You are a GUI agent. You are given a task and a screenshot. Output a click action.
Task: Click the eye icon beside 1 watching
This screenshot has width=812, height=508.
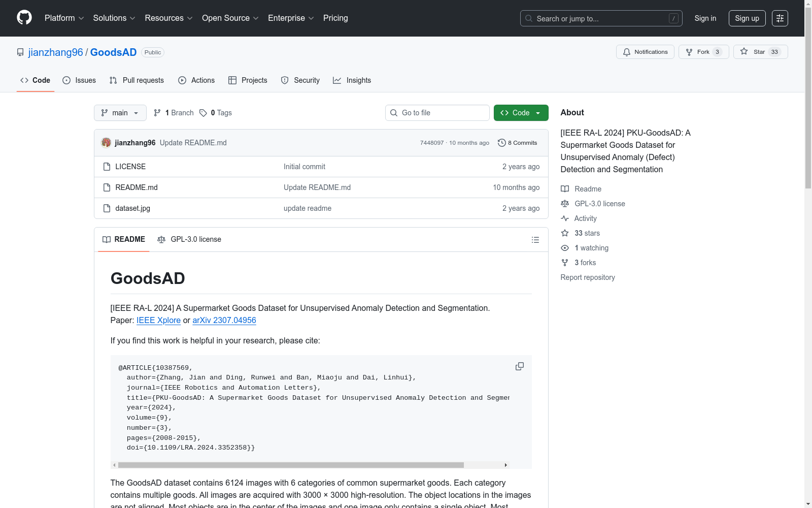tap(565, 248)
